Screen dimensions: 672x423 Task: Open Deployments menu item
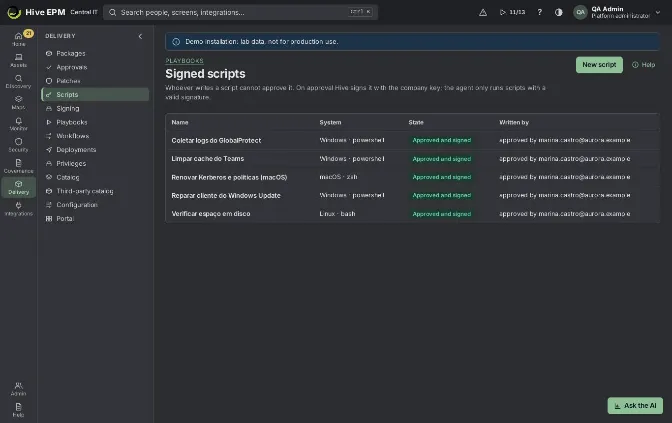tap(95, 150)
